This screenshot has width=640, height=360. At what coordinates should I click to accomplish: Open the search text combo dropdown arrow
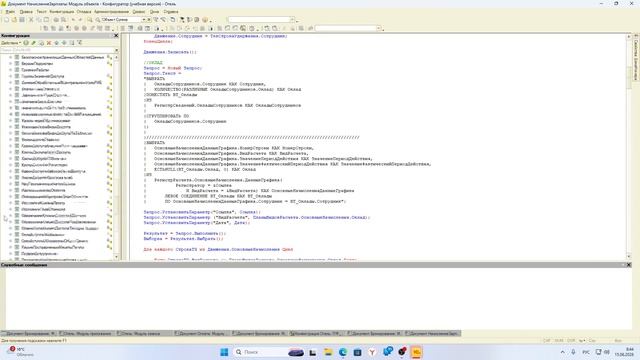pos(144,20)
